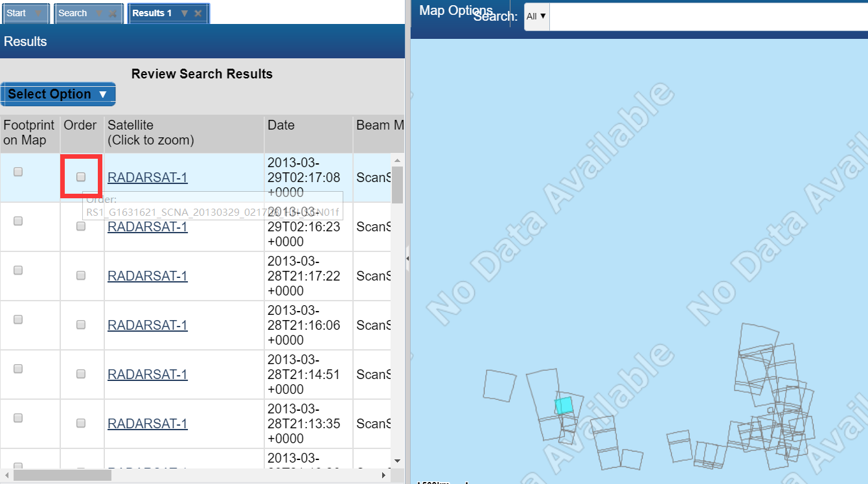Toggle Footprint on Map for the 21:17:22 row
The width and height of the screenshot is (868, 484).
(x=18, y=270)
